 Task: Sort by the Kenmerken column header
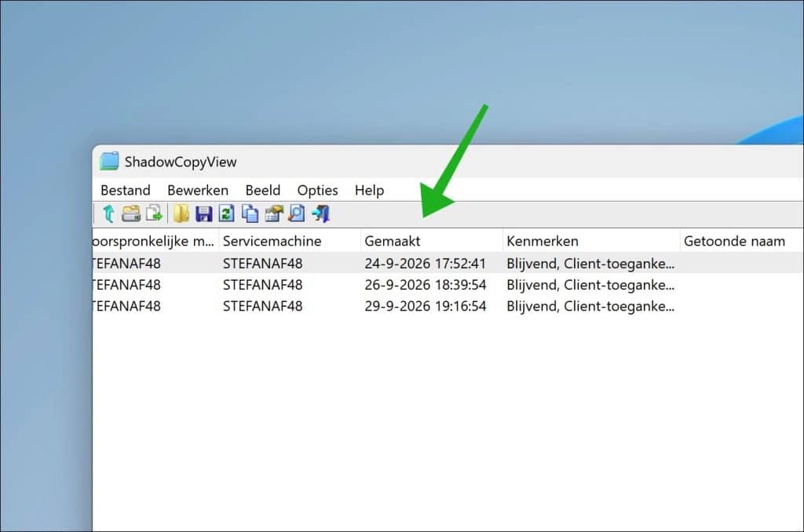[591, 241]
